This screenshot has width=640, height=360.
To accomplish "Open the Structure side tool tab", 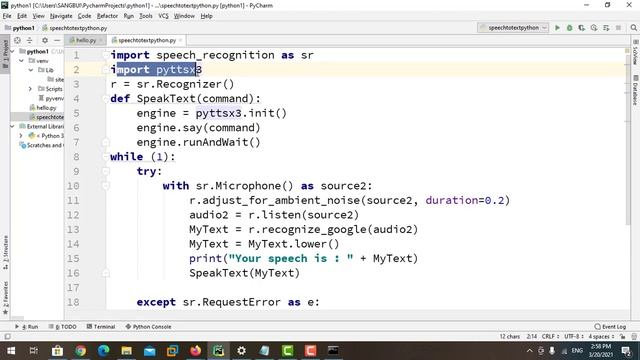I will pyautogui.click(x=5, y=252).
